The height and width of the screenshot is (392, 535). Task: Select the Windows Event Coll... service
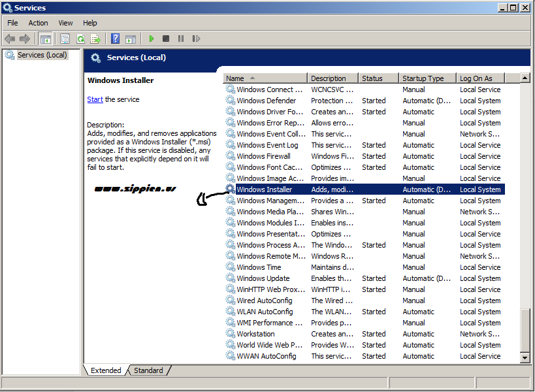tap(365, 134)
